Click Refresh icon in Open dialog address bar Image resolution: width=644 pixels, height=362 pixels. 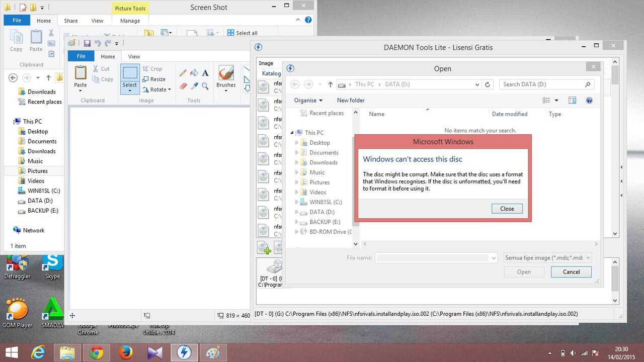487,84
